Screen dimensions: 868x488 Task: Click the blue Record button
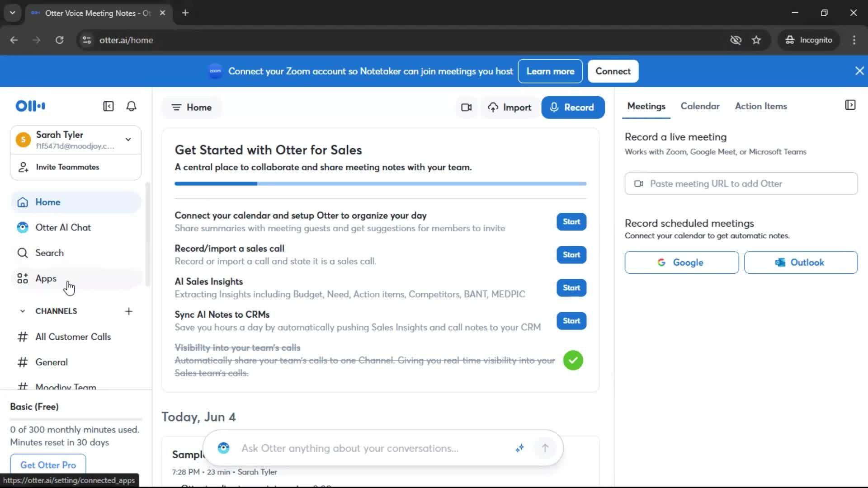(573, 108)
